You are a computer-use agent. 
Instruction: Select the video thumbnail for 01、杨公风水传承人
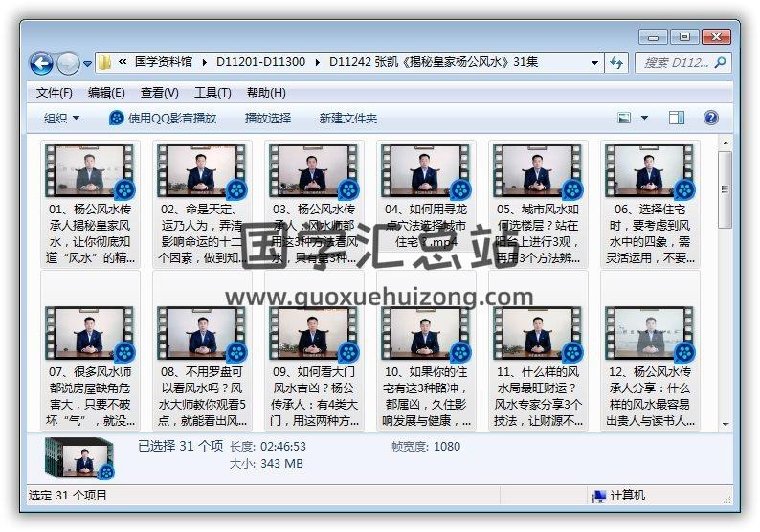point(89,170)
